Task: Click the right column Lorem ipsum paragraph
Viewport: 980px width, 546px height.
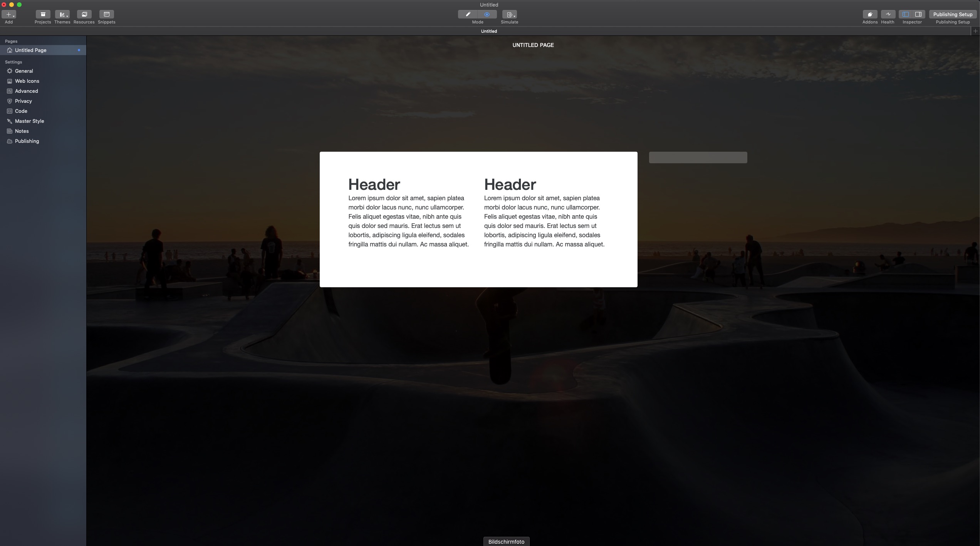Action: pyautogui.click(x=544, y=221)
